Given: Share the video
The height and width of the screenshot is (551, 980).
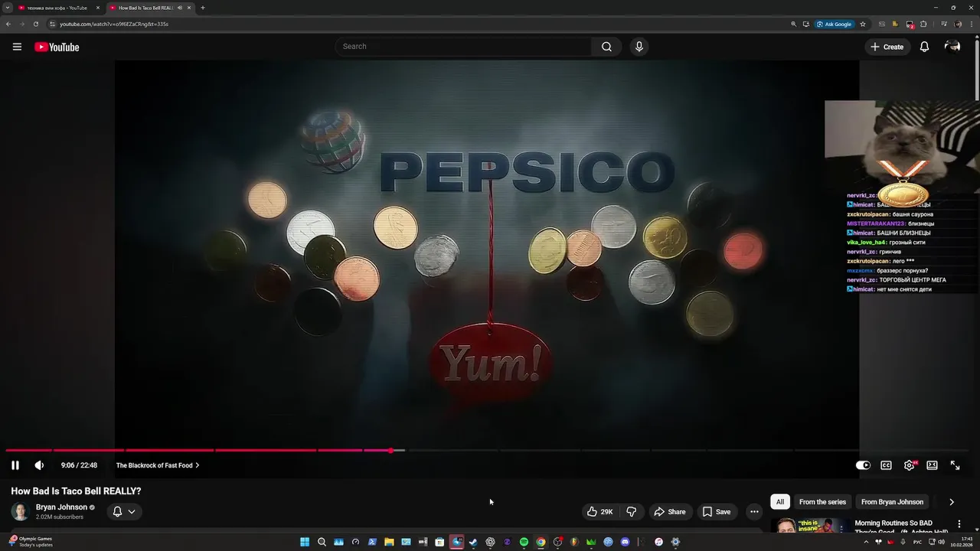Looking at the screenshot, I should [669, 511].
